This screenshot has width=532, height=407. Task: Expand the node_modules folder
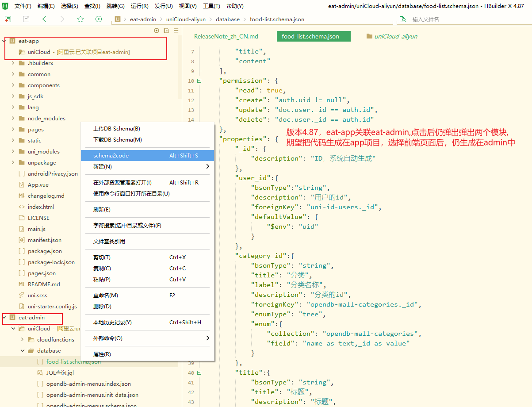point(13,119)
